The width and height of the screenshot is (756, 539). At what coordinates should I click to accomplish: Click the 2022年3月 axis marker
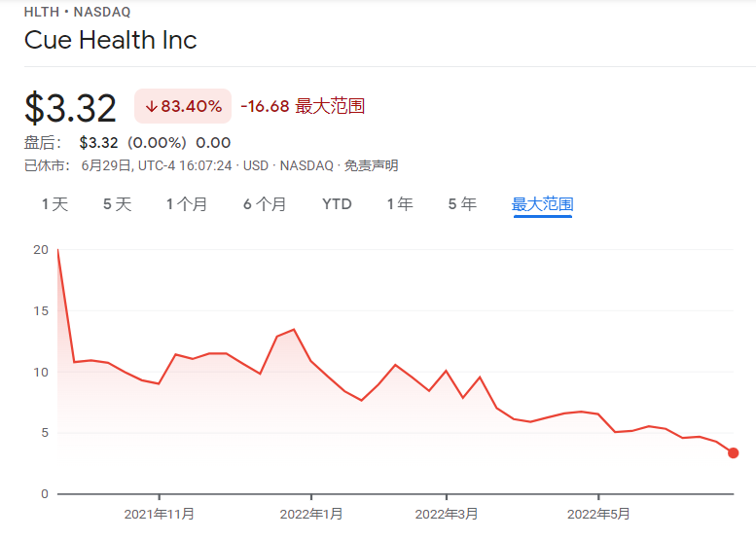click(447, 514)
